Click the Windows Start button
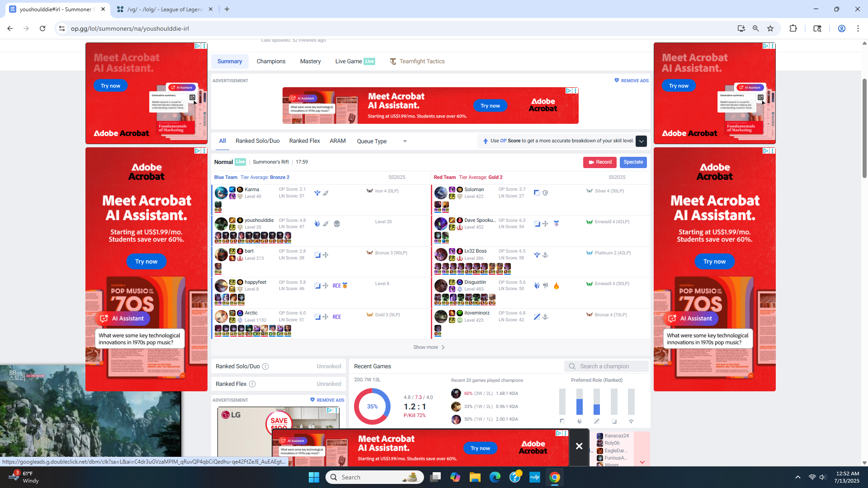 (314, 477)
